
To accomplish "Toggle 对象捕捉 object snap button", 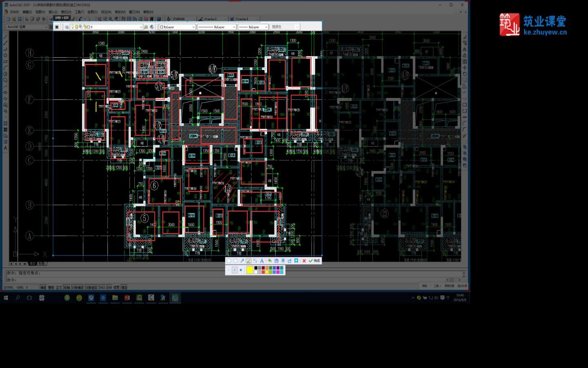I will point(77,287).
